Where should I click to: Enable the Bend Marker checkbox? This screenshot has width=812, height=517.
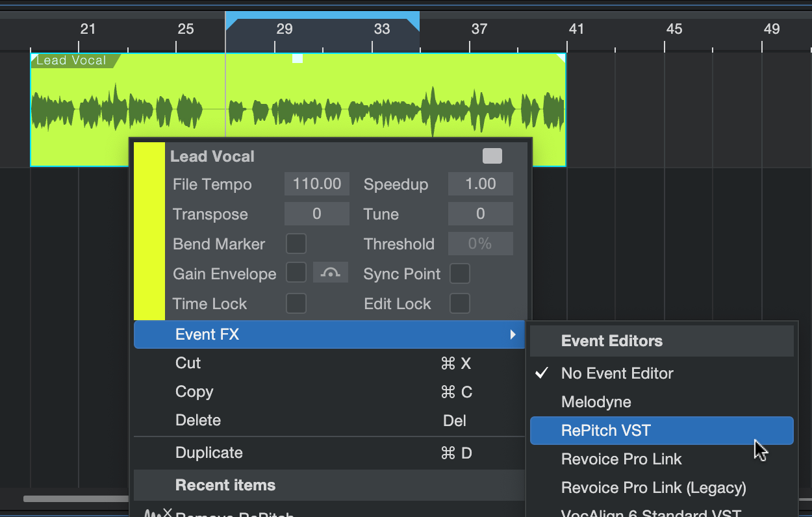click(296, 244)
